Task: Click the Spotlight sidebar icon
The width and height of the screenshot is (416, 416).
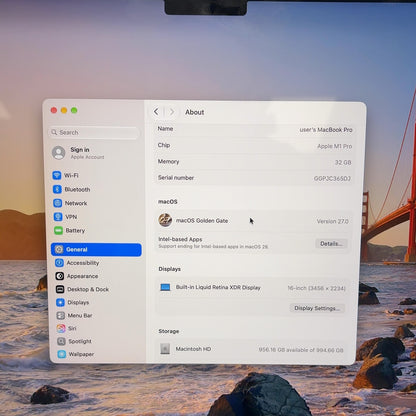Action: 61,341
